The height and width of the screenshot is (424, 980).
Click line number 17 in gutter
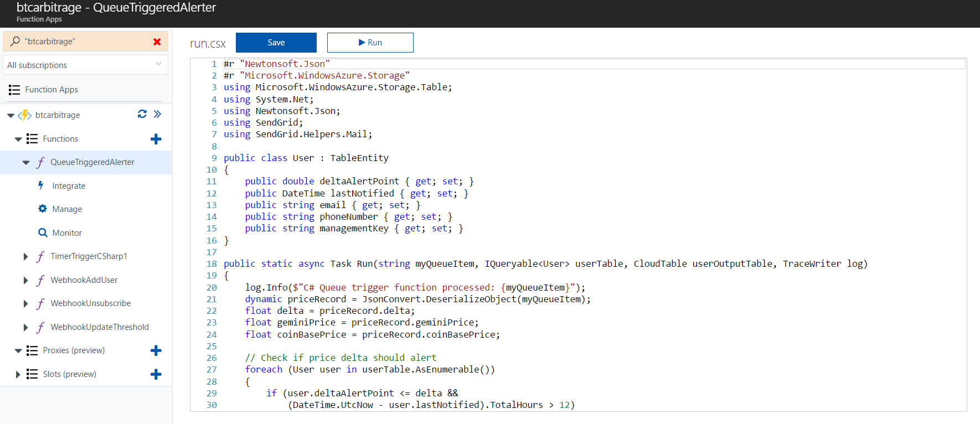tap(212, 252)
